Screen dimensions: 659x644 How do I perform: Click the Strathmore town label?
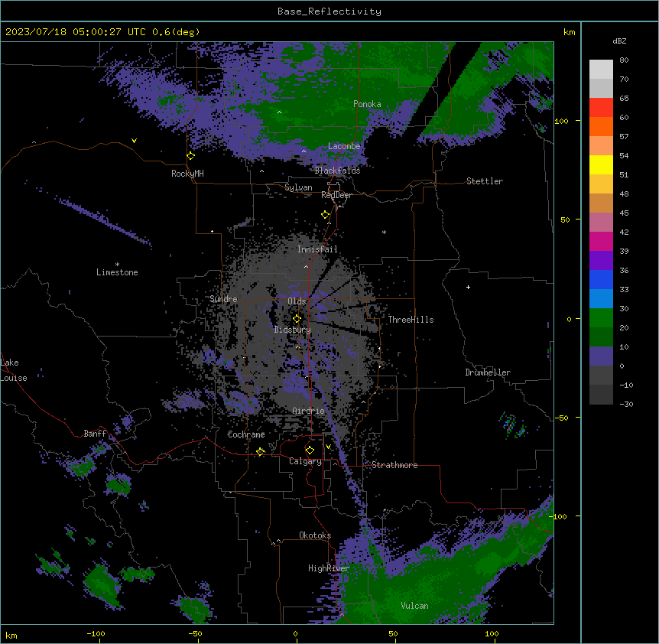(x=394, y=465)
